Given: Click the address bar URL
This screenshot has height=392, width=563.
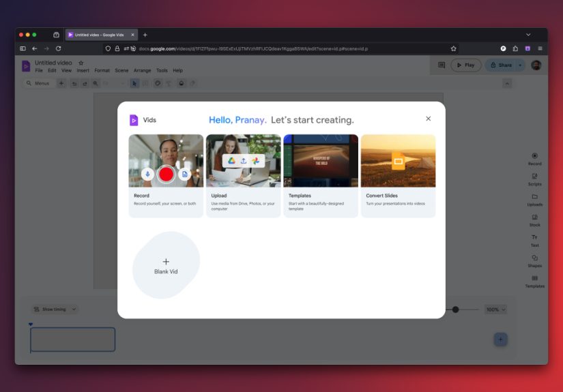Looking at the screenshot, I should coord(253,49).
